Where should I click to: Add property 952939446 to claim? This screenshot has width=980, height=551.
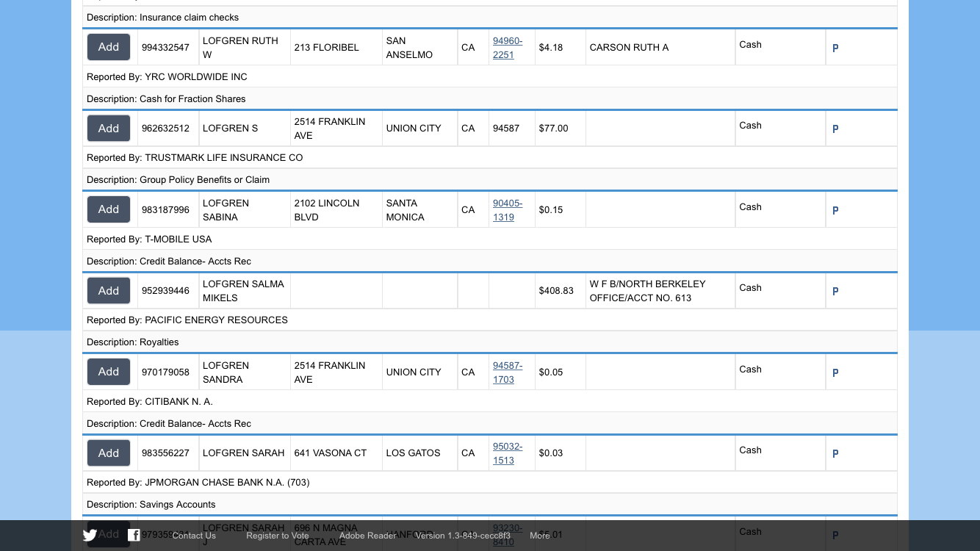click(x=109, y=291)
